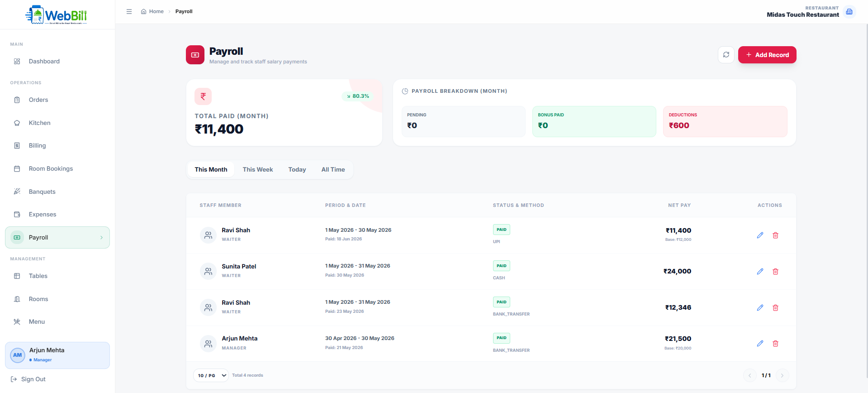
Task: Open the Arjun Mehta profile card
Action: [x=57, y=355]
